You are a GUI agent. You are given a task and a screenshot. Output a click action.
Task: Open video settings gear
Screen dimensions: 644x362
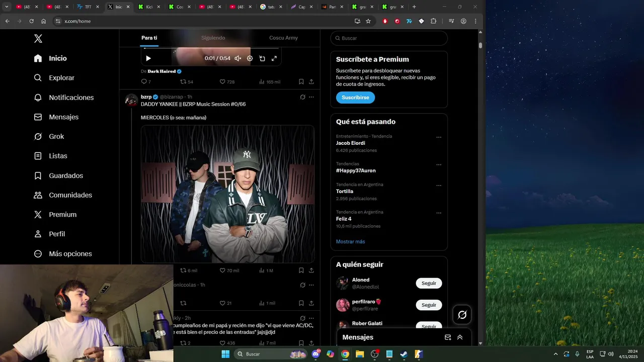(250, 58)
